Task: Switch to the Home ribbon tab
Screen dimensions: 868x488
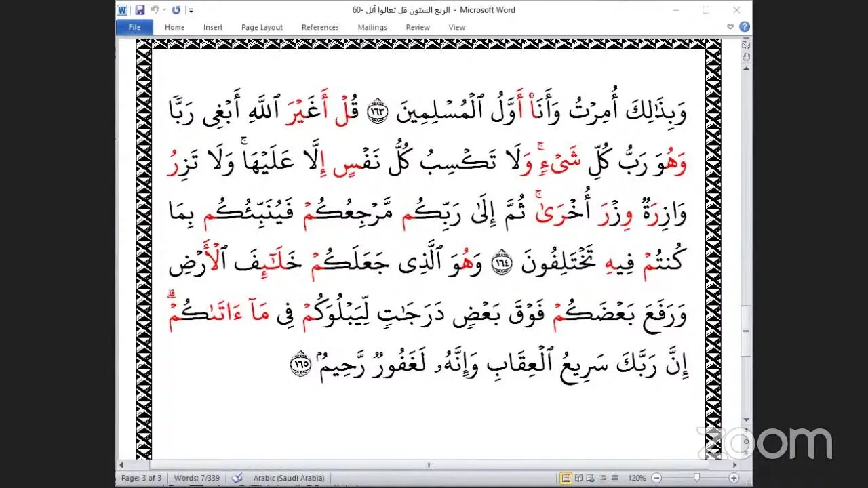Action: [174, 27]
